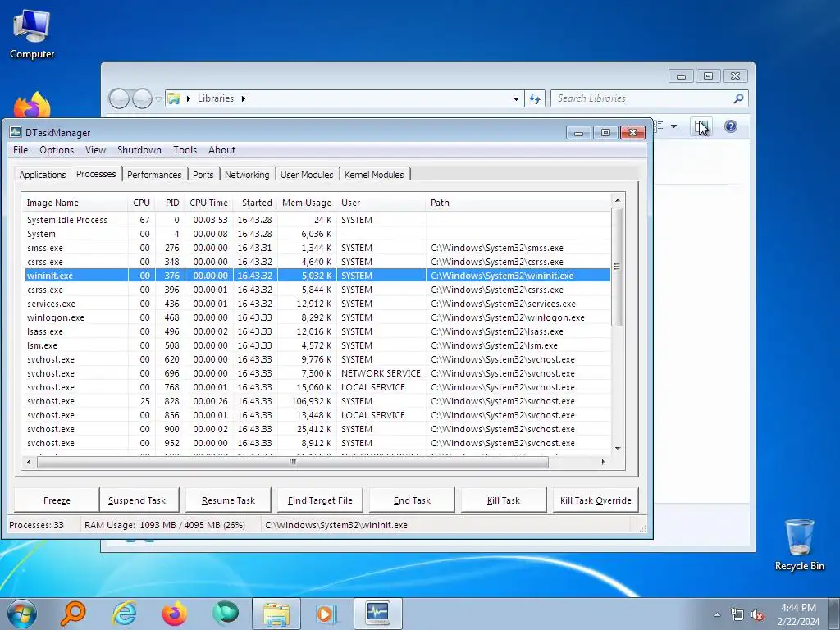This screenshot has height=630, width=840.
Task: Click the search magnifier in Libraries search box
Action: pyautogui.click(x=738, y=98)
